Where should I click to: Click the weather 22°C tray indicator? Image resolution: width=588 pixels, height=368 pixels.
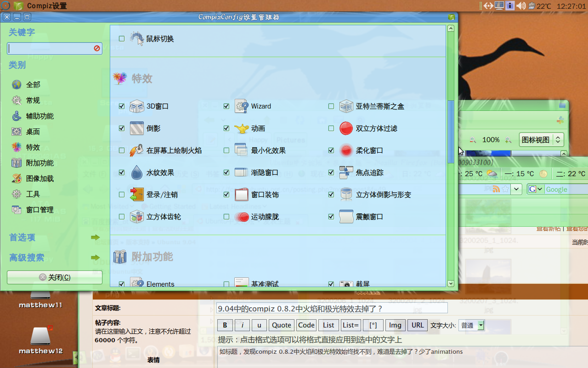540,6
